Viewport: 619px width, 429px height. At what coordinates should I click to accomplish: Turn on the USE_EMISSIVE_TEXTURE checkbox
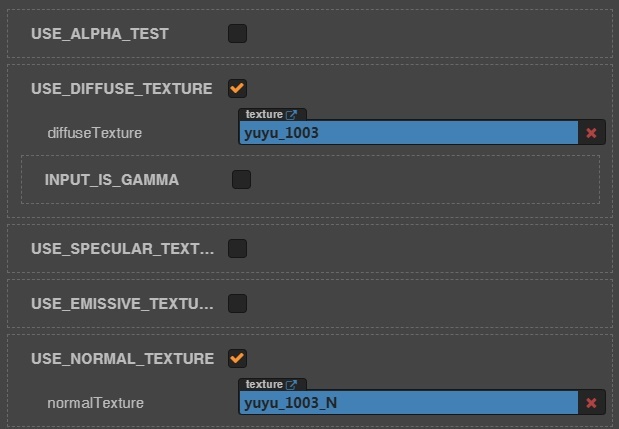[x=237, y=303]
